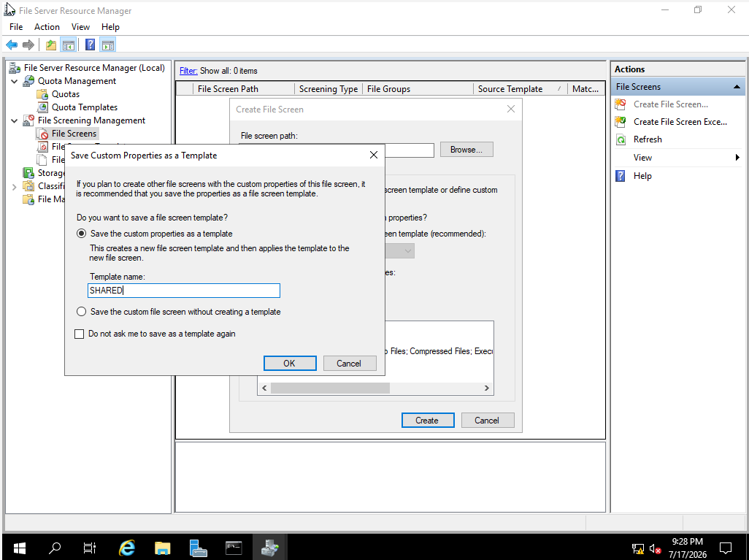
Task: Click the scroll left arrow in summary box
Action: [x=264, y=388]
